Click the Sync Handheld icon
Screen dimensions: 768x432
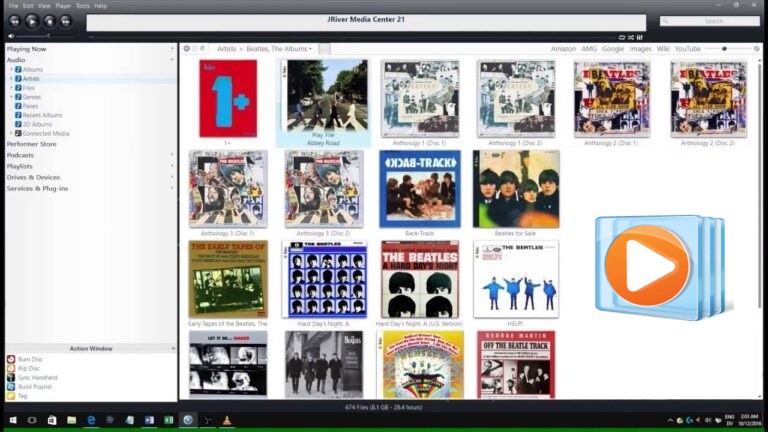(11, 378)
